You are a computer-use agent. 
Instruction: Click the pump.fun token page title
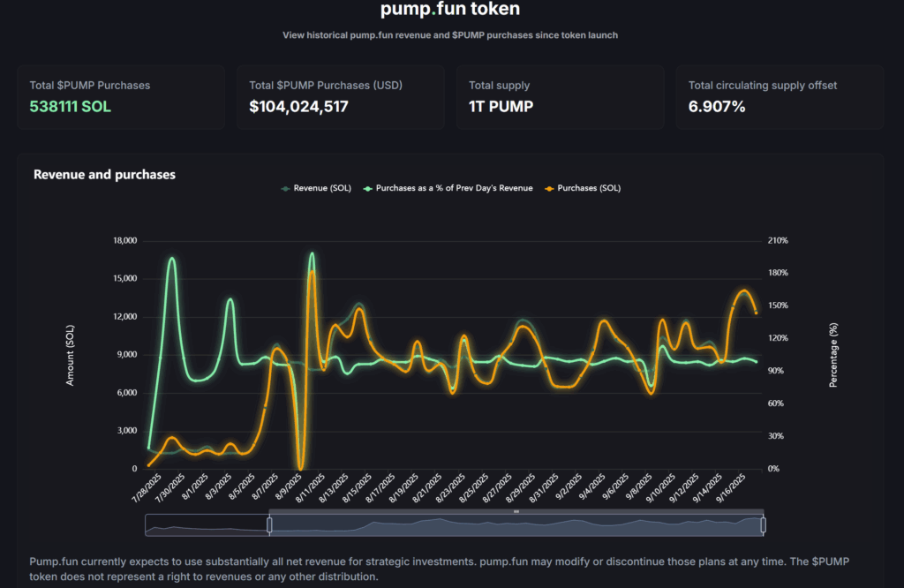pyautogui.click(x=450, y=9)
